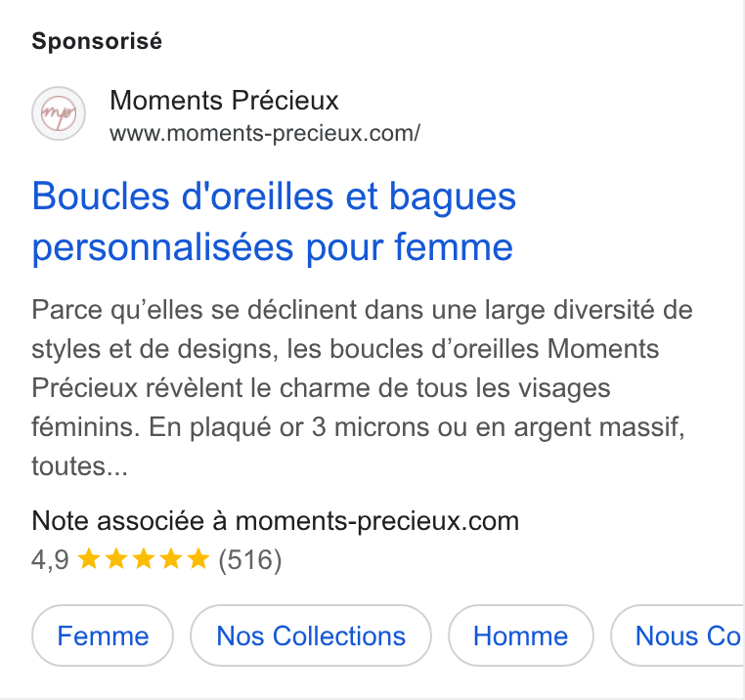This screenshot has width=745, height=700.
Task: Click the fourth yellow rating star
Action: [x=170, y=559]
